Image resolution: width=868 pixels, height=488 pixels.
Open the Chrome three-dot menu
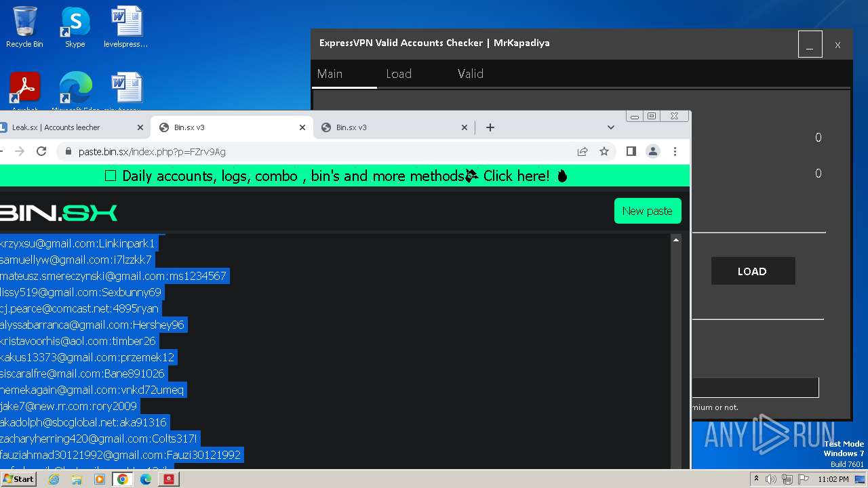point(675,152)
